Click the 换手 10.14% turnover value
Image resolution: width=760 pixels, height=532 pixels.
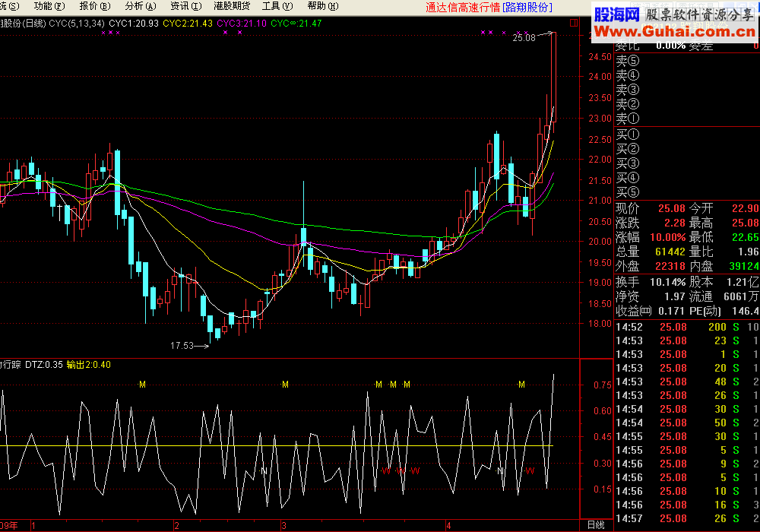point(668,282)
